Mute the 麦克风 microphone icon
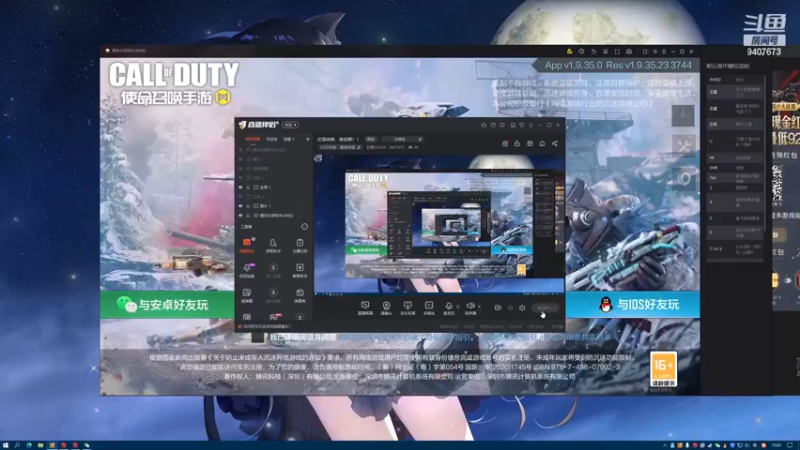The height and width of the screenshot is (450, 800). (x=448, y=308)
